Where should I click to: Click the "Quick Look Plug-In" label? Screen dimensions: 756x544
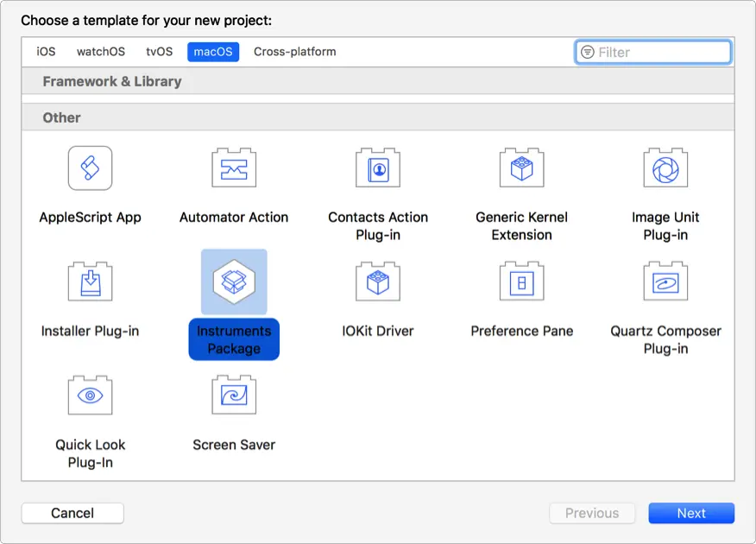click(x=90, y=454)
